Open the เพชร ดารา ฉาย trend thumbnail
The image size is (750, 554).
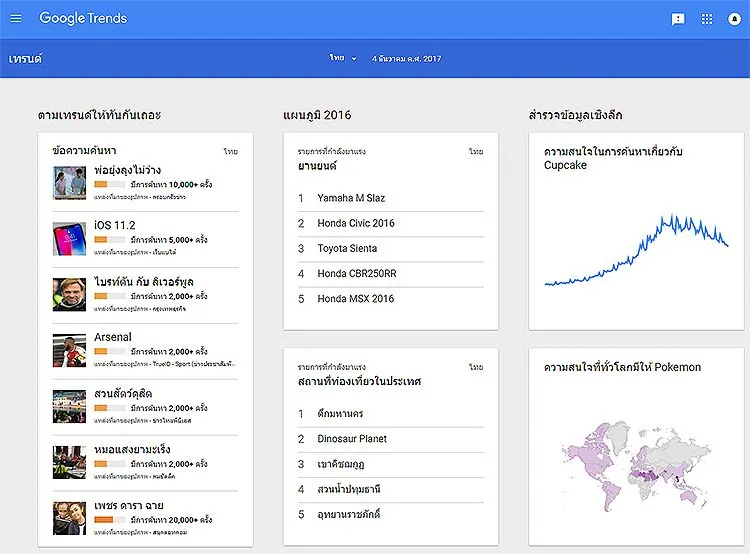pyautogui.click(x=71, y=518)
